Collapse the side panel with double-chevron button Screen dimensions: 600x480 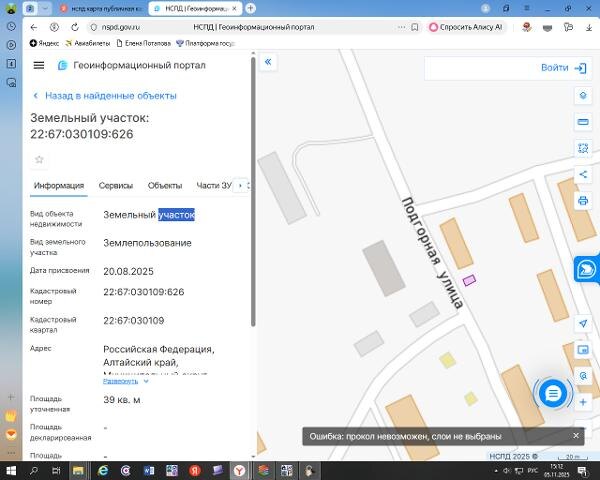[268, 62]
